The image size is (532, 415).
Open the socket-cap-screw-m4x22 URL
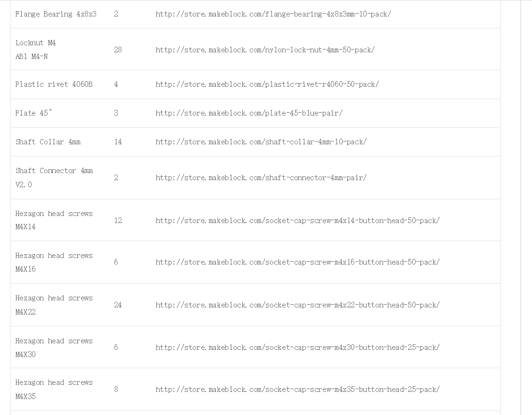coord(297,305)
